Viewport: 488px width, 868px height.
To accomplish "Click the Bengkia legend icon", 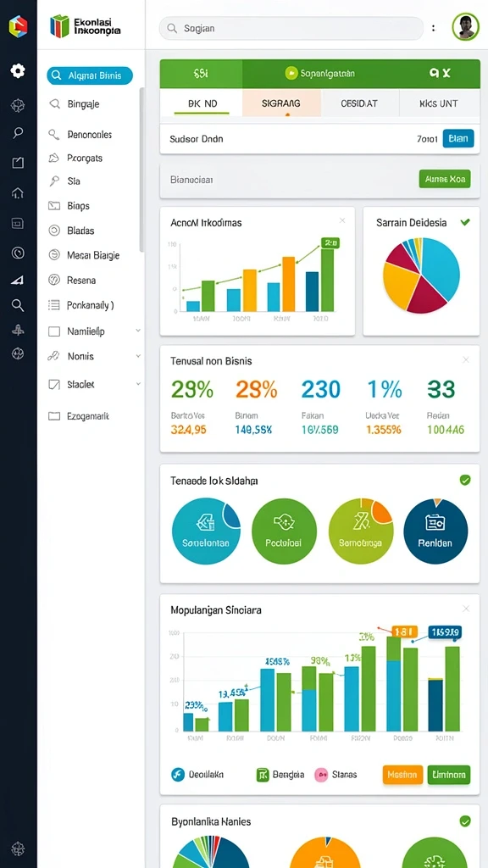I will click(x=263, y=775).
